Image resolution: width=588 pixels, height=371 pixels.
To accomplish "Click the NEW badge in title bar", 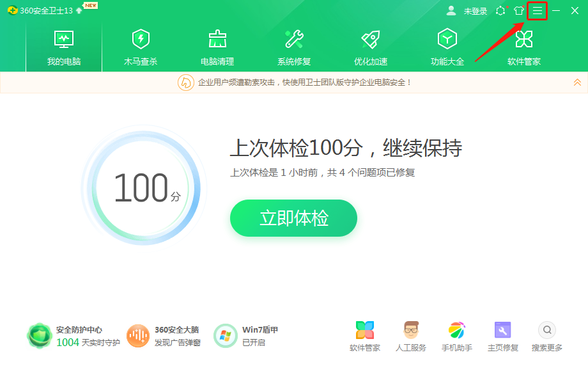I will coord(90,5).
